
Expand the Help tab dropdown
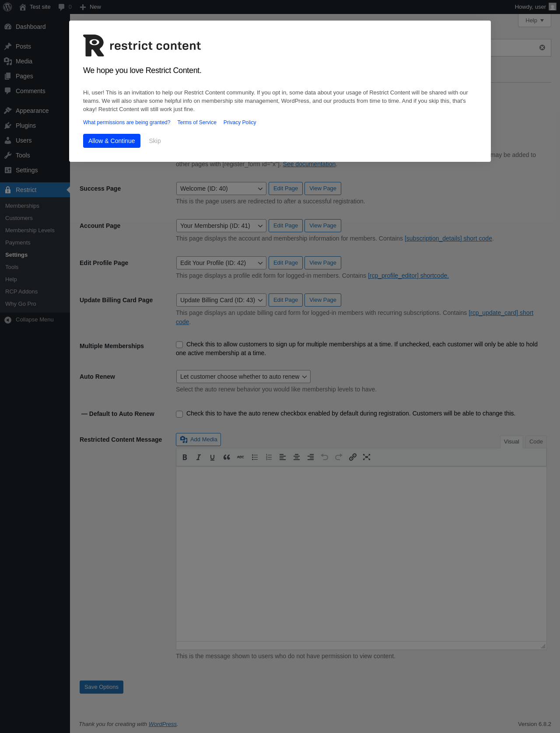point(535,21)
